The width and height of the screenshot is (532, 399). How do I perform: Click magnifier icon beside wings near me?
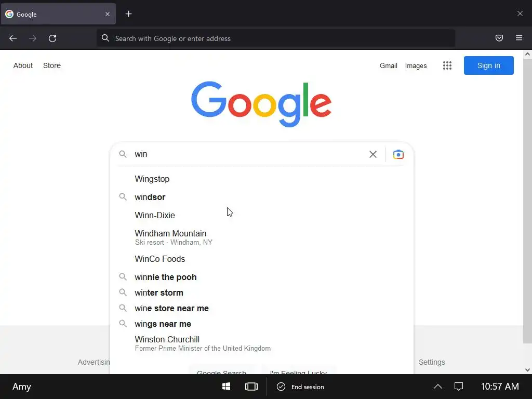123,323
